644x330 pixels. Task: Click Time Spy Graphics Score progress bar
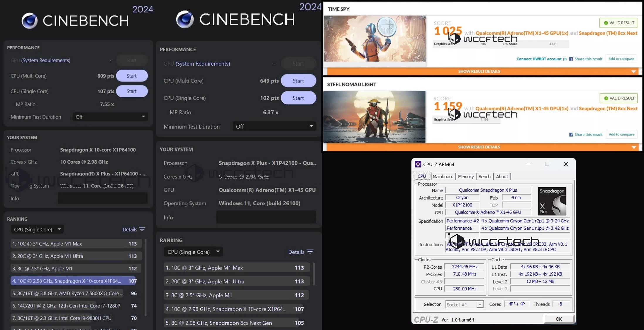467,44
